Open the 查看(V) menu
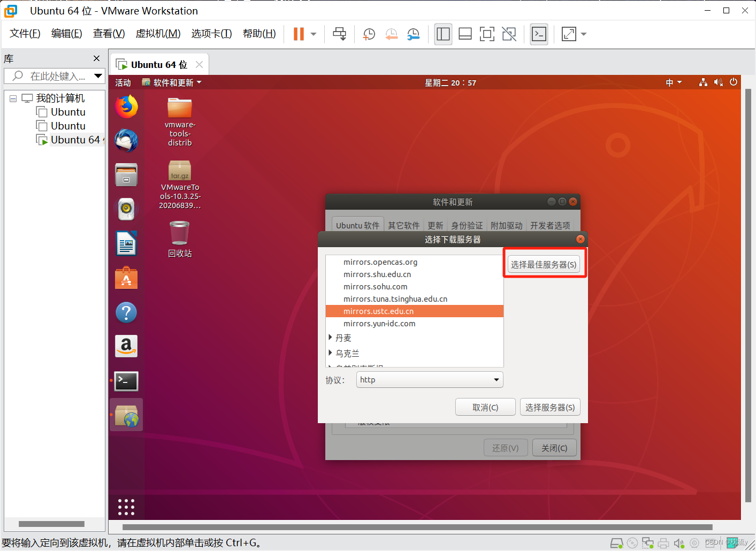 click(x=109, y=34)
